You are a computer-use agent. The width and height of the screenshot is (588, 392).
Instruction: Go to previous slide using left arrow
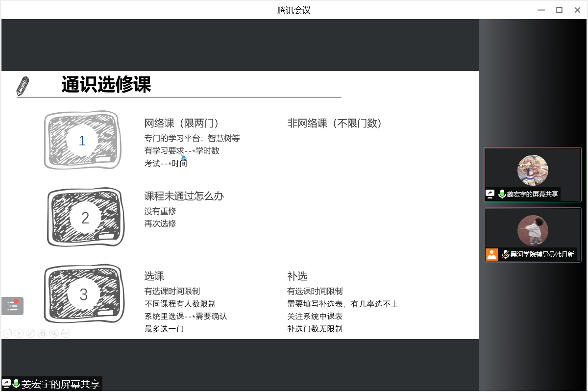(x=7, y=333)
